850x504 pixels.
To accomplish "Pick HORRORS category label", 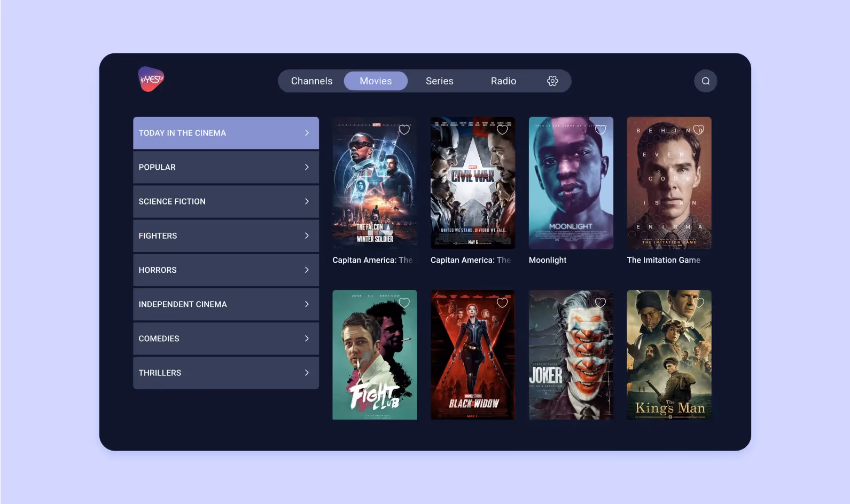I will (x=158, y=270).
